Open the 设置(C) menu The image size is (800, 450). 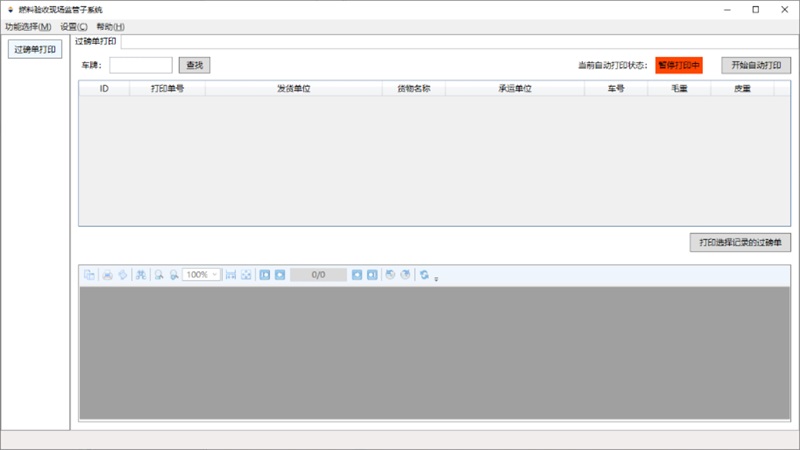pyautogui.click(x=74, y=26)
